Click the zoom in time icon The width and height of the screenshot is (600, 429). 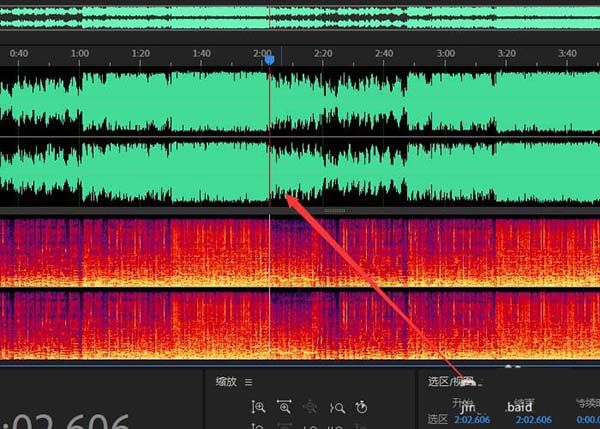[x=284, y=407]
